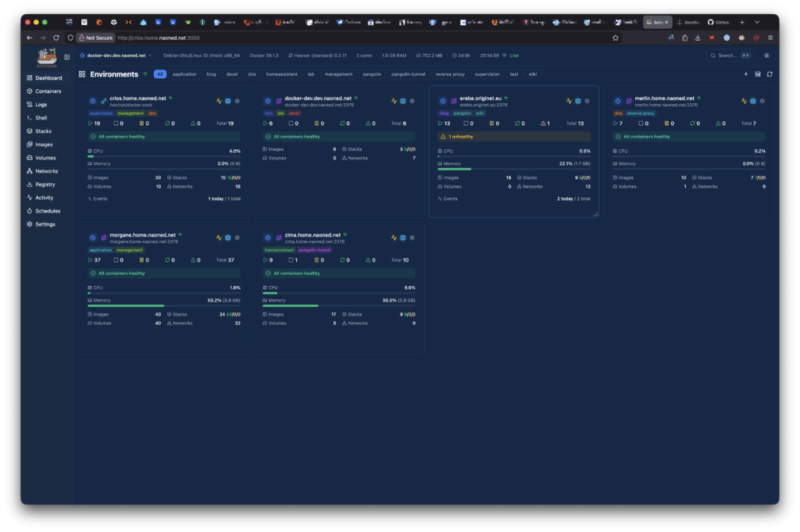Open the browser tab list chevron
This screenshot has width=800, height=532.
(x=756, y=23)
